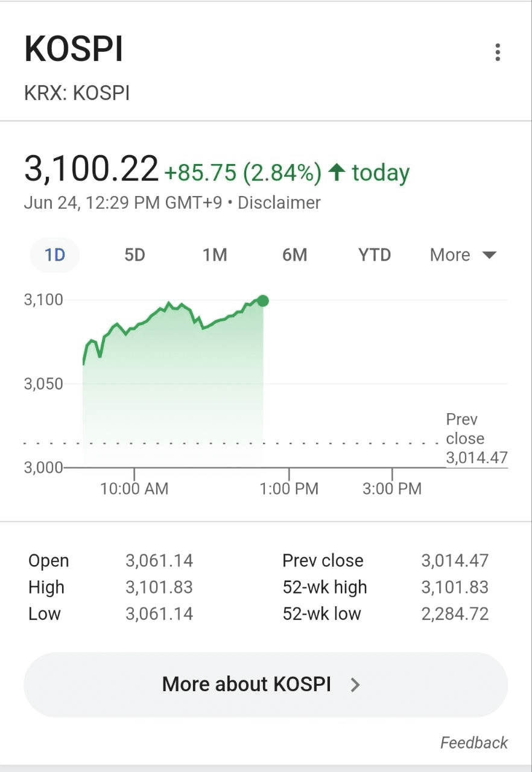Show the 6M chart range

pos(295,255)
